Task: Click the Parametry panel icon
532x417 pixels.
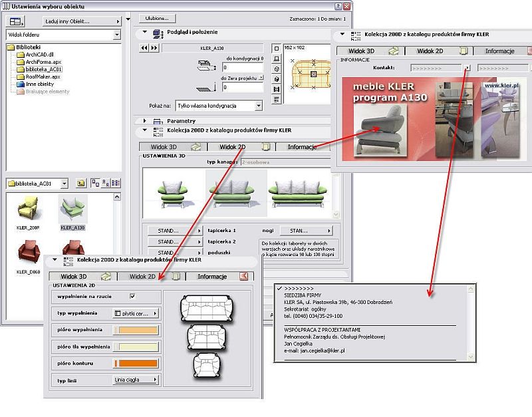Action: point(158,121)
